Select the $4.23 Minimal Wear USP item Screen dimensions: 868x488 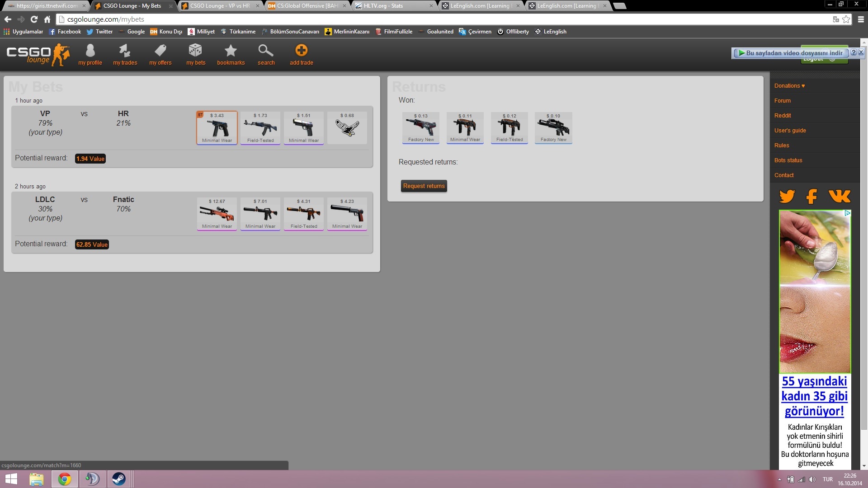[x=347, y=214]
